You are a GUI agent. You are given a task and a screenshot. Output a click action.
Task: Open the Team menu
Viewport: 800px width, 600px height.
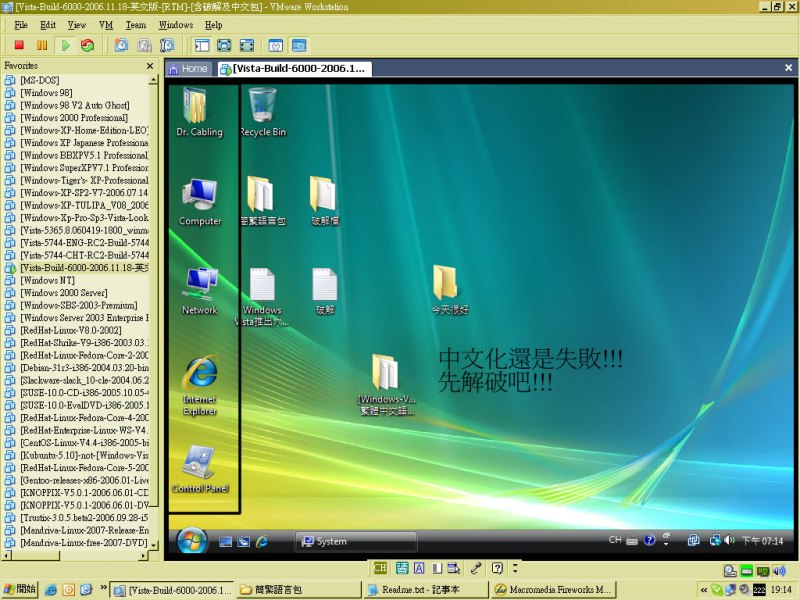click(x=136, y=25)
